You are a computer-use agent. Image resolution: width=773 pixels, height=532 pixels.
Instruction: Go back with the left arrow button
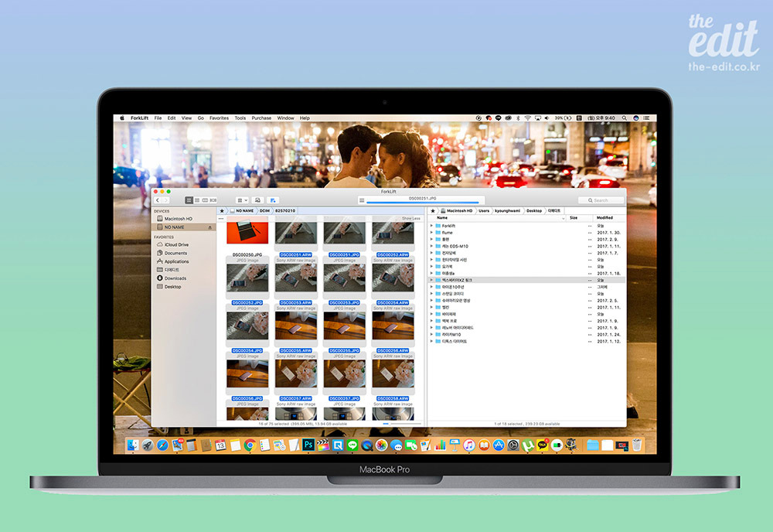(158, 200)
